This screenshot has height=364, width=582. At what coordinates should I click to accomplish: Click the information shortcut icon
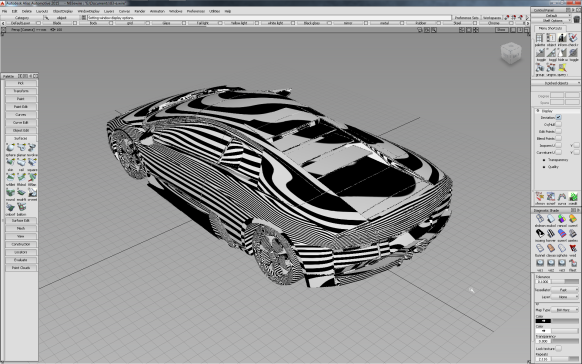[562, 38]
